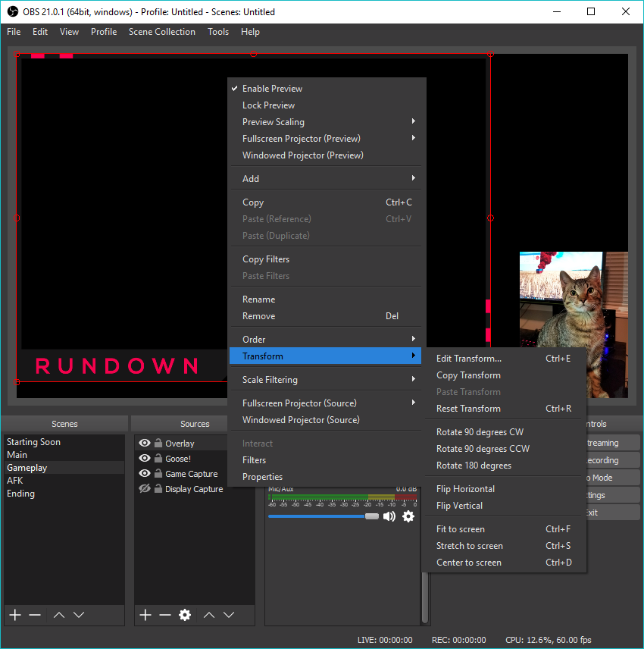Click lock icon for Display Capture source

(x=158, y=488)
